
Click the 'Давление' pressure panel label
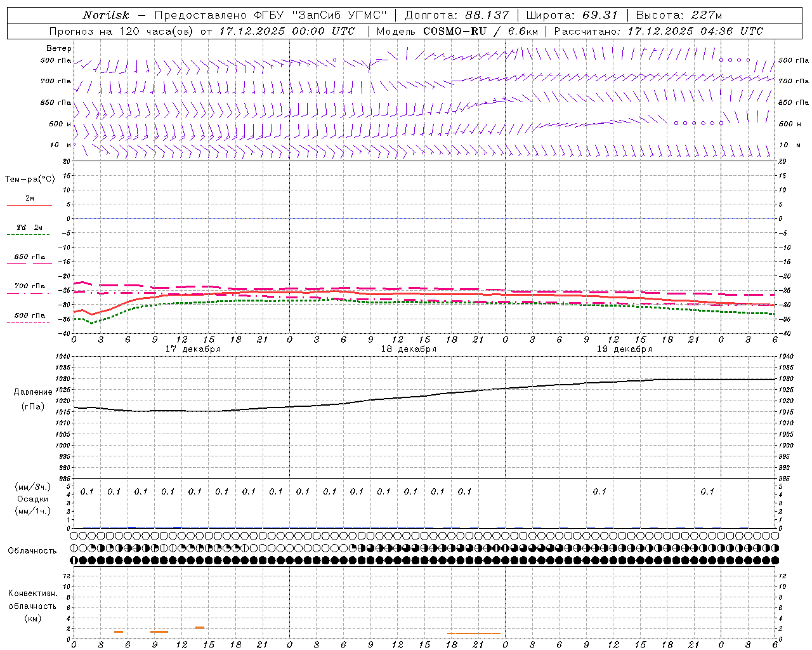[x=32, y=392]
